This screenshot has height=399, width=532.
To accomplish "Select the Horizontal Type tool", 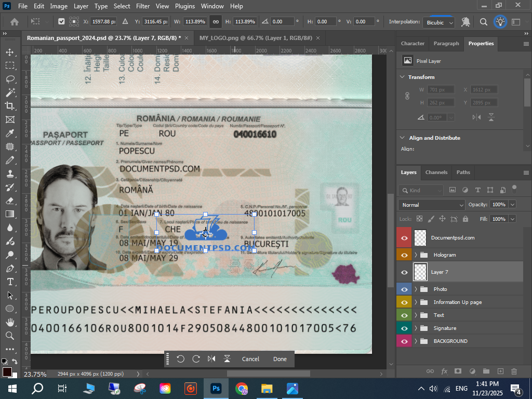I will click(10, 282).
